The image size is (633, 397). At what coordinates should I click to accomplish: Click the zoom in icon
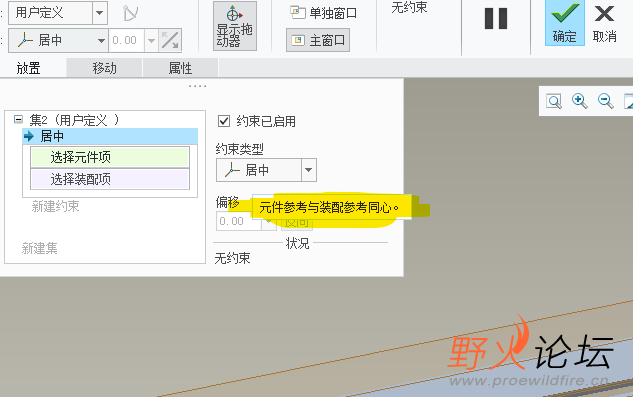click(x=580, y=101)
